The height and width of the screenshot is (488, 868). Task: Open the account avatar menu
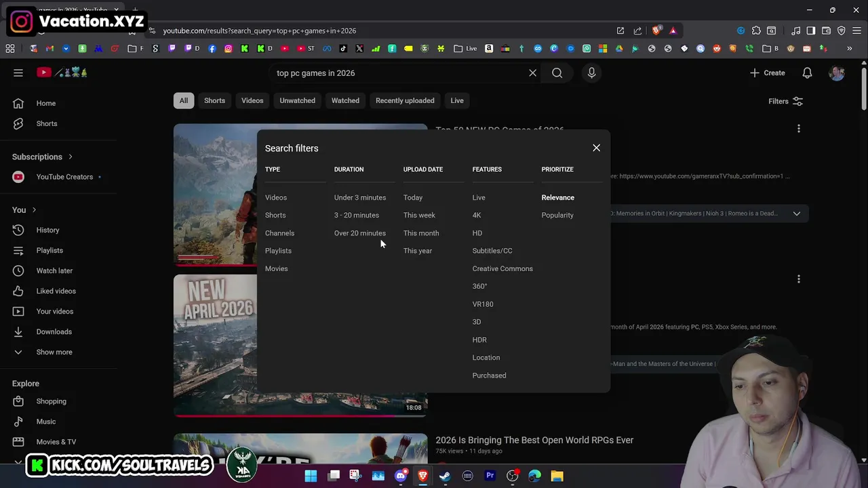point(837,73)
